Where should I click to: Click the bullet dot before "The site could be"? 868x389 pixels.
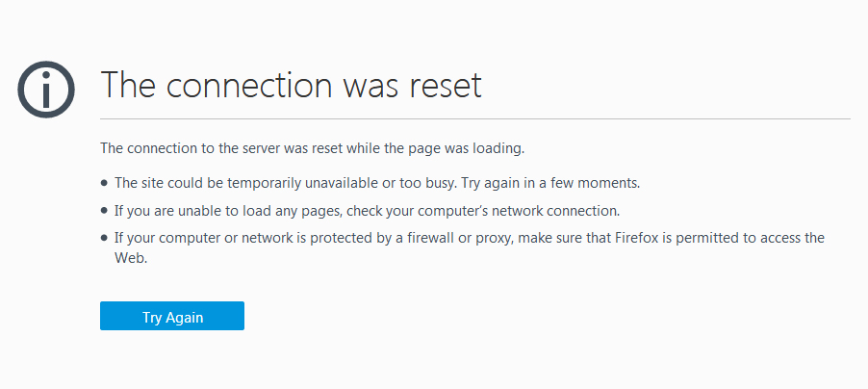point(104,183)
